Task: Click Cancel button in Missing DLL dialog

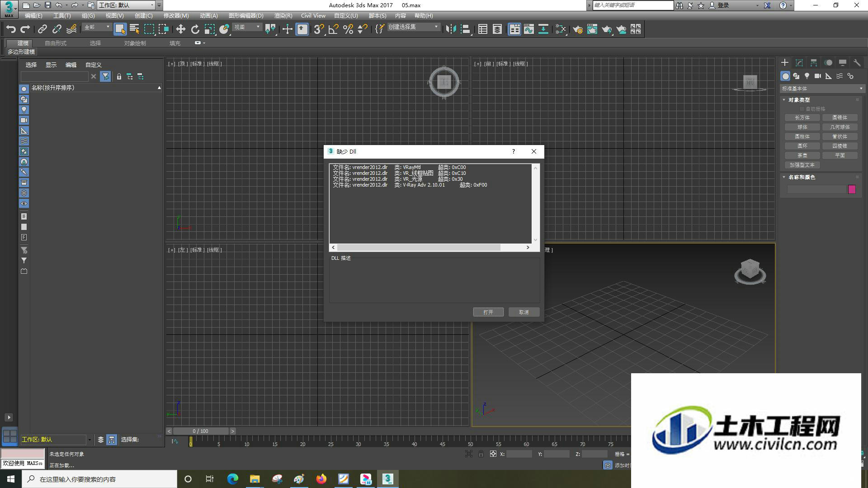Action: point(524,312)
